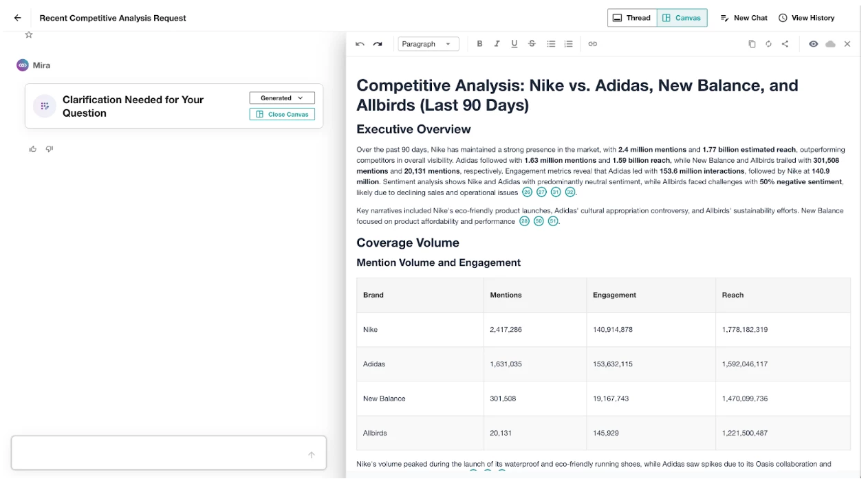This screenshot has width=868, height=481.
Task: Open the Clarification Needed card icon
Action: tap(45, 106)
